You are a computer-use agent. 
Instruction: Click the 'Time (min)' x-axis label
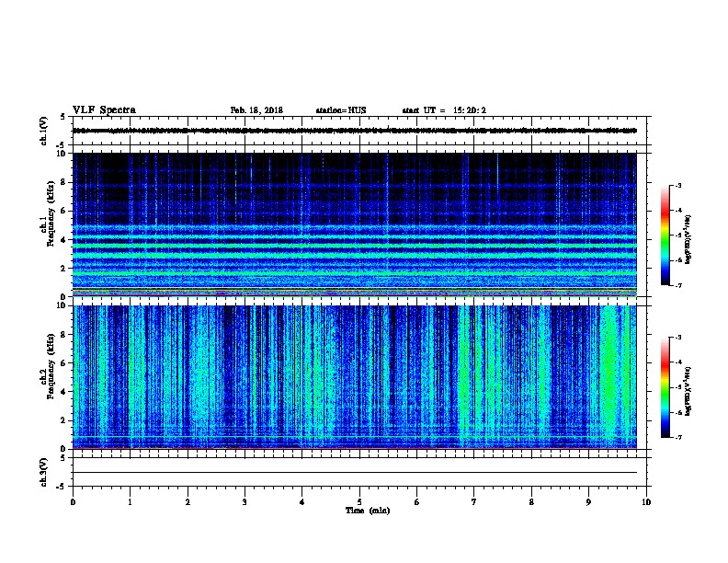tap(368, 511)
